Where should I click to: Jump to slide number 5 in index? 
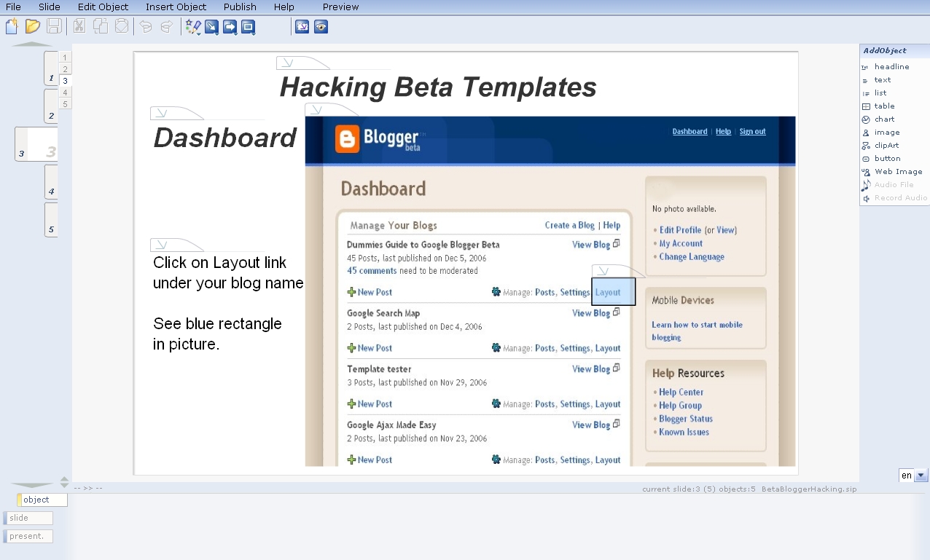pos(65,104)
